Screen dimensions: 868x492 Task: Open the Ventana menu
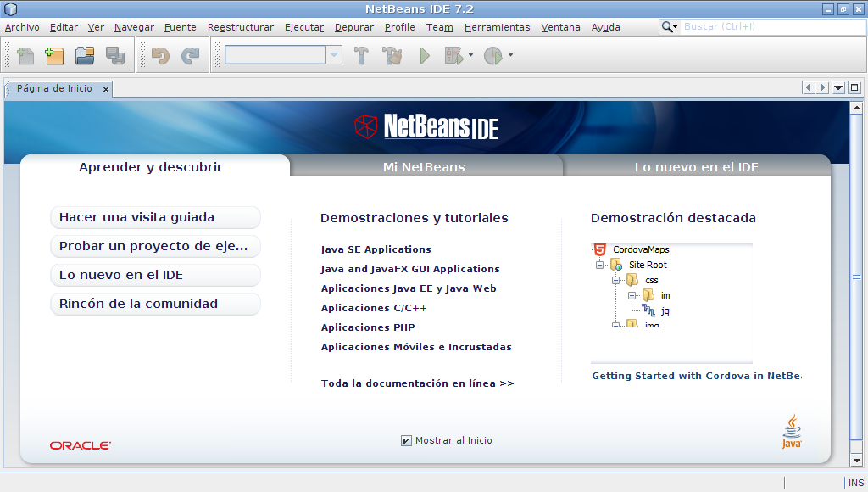[x=561, y=27]
